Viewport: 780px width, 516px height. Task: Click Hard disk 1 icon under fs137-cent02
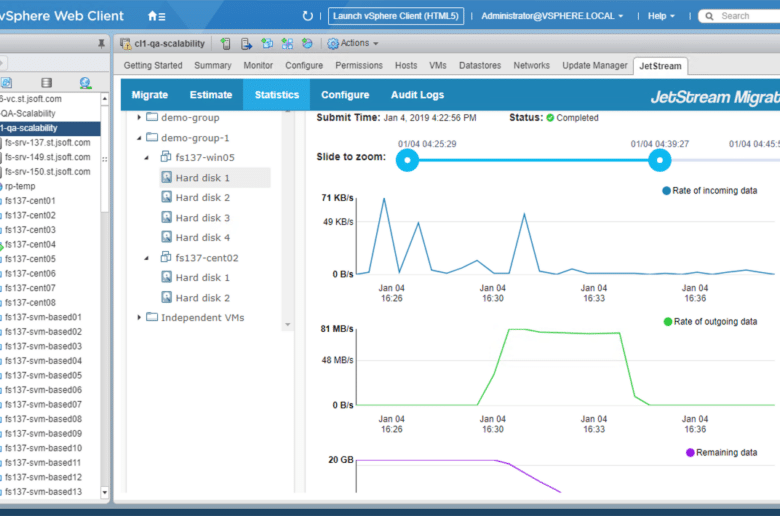[167, 277]
